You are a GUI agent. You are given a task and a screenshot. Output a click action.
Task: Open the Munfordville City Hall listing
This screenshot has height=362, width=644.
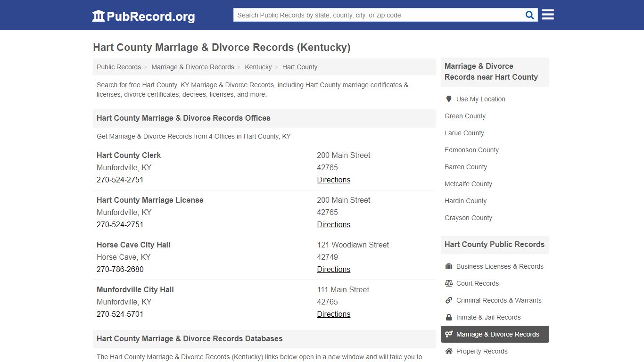135,289
